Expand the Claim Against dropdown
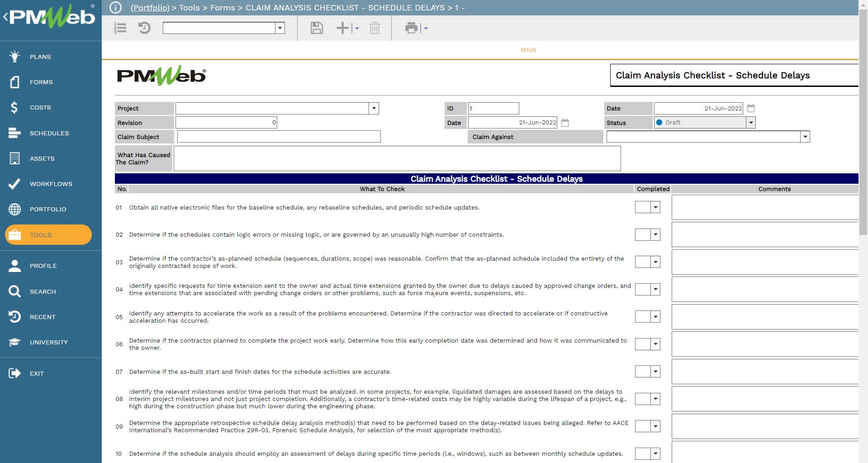868x463 pixels. (805, 137)
